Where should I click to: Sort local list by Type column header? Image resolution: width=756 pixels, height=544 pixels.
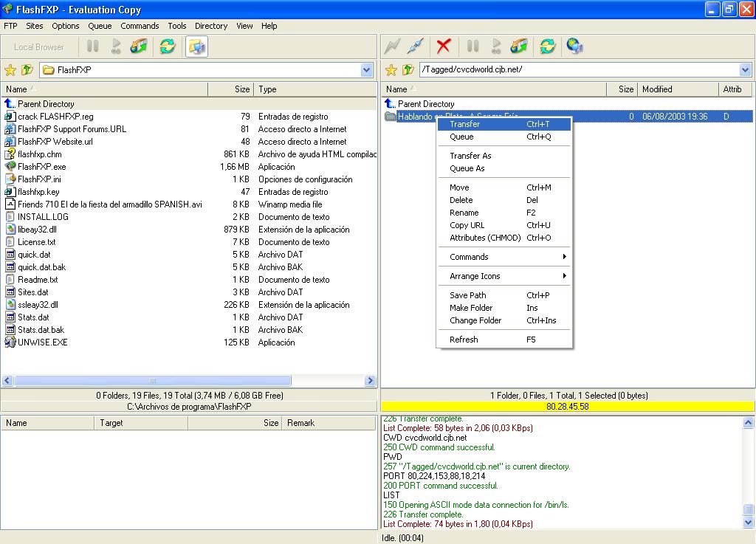click(315, 89)
